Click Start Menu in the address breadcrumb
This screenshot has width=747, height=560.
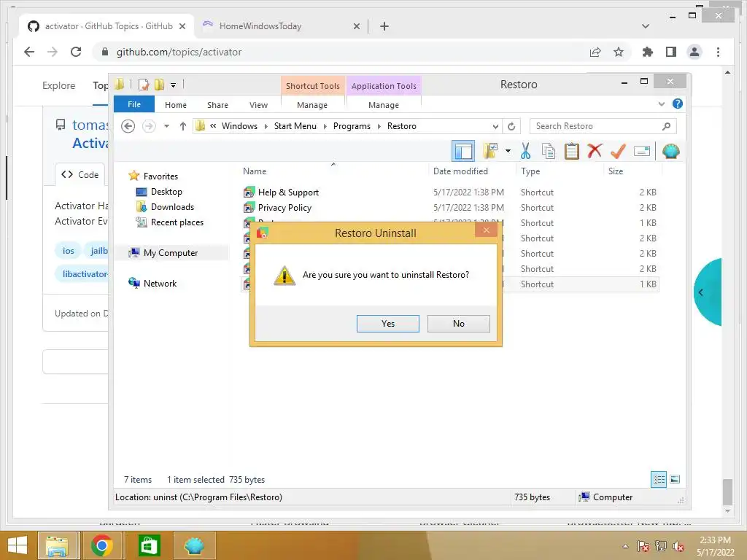click(x=295, y=126)
